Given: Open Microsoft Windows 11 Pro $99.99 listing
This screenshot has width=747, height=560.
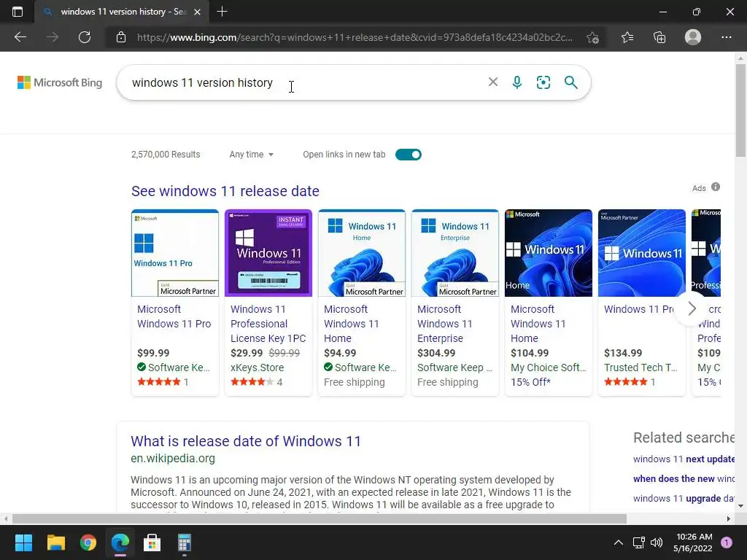Looking at the screenshot, I should 174,316.
